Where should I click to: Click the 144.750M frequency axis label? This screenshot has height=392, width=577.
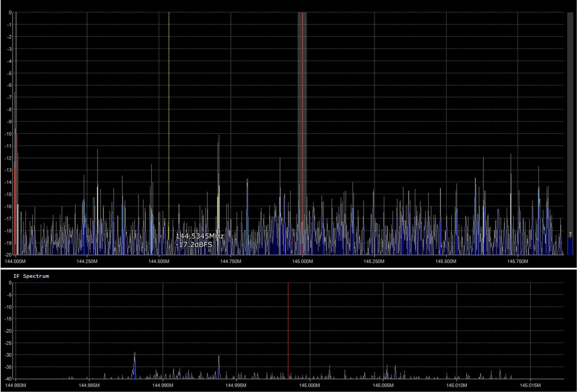(x=231, y=261)
